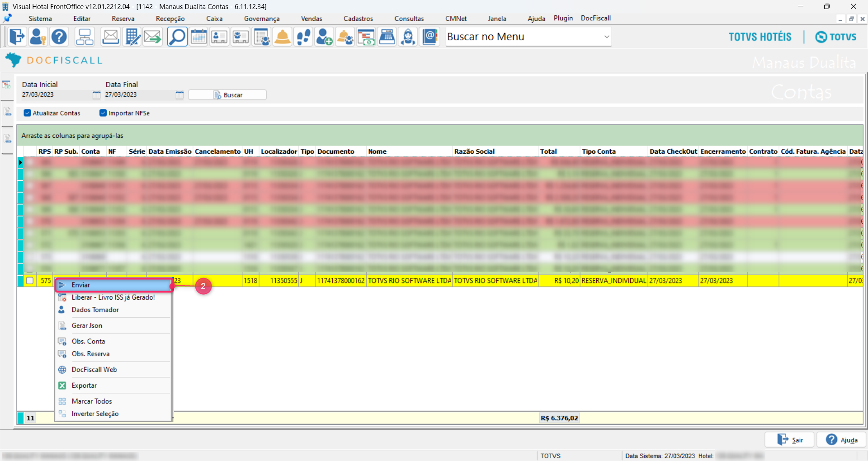
Task: Click the first left sidebar panel icon
Action: (x=7, y=85)
